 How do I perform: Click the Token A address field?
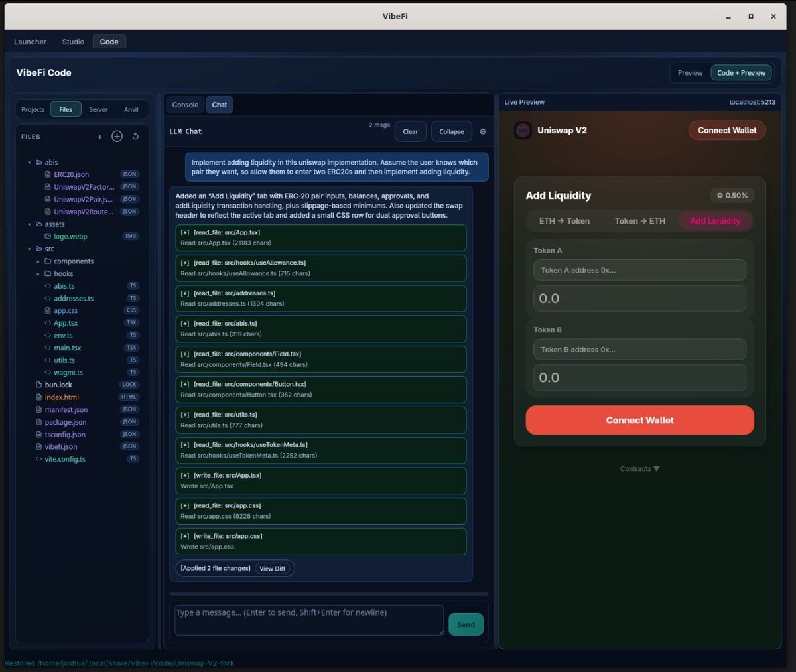639,270
